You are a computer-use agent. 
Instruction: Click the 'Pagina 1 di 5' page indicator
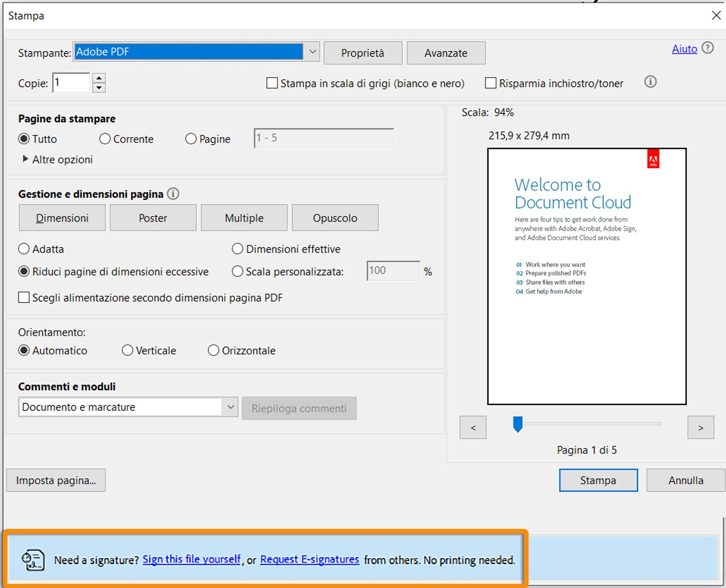click(587, 450)
